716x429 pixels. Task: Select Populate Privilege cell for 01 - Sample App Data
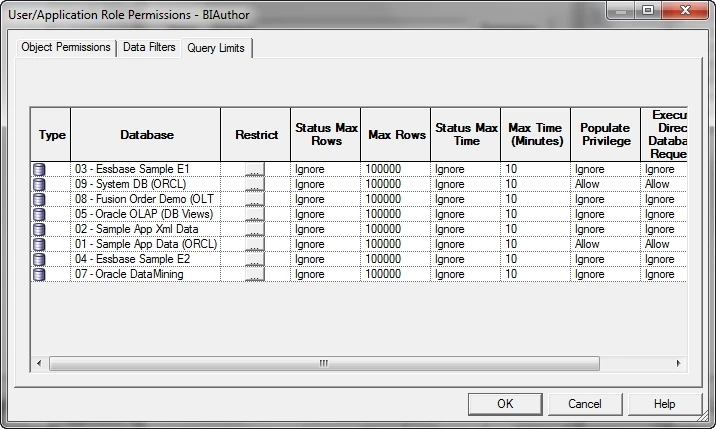[605, 244]
